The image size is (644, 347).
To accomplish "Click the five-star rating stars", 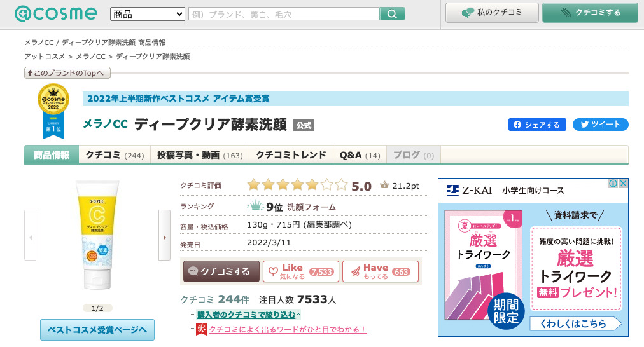I will (x=297, y=186).
